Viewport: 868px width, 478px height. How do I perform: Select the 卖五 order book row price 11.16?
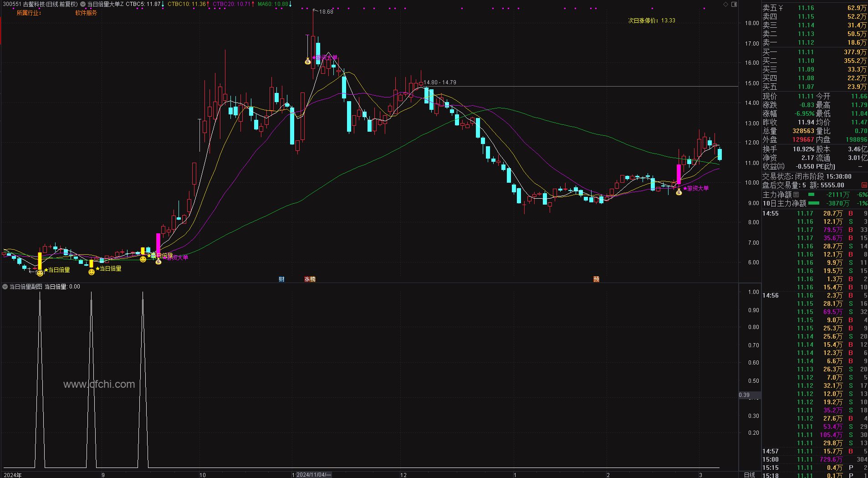806,8
